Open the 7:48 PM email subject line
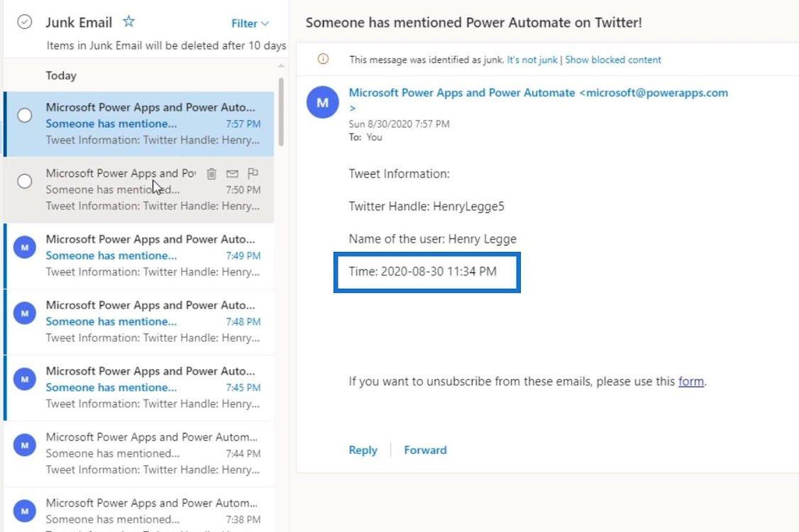Viewport: 799px width, 532px height. [x=111, y=321]
